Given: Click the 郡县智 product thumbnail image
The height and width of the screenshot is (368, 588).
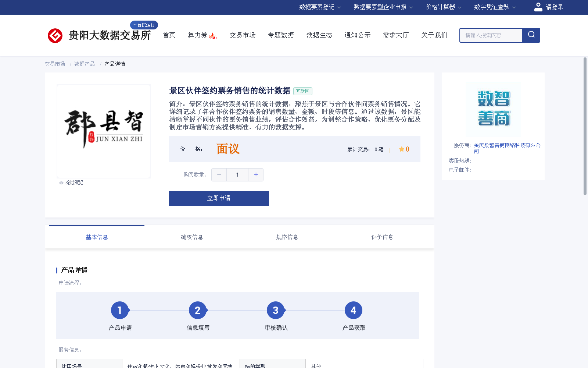Looking at the screenshot, I should pos(104,131).
